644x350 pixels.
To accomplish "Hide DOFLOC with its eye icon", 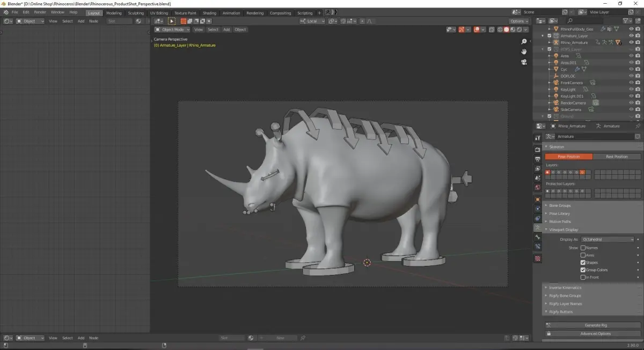I will pos(631,76).
